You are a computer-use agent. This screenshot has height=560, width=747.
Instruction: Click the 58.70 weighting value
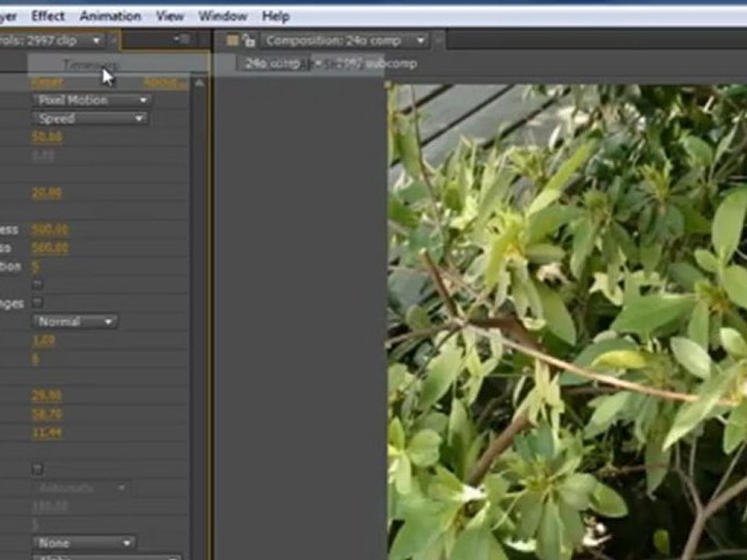[x=47, y=415]
